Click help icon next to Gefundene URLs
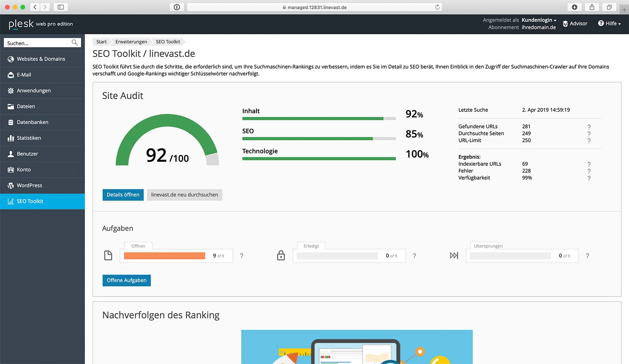The image size is (629, 364). click(x=589, y=127)
